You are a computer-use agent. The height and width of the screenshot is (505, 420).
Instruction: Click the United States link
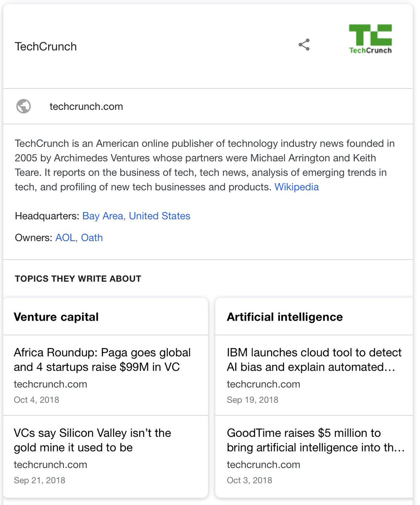coord(159,216)
